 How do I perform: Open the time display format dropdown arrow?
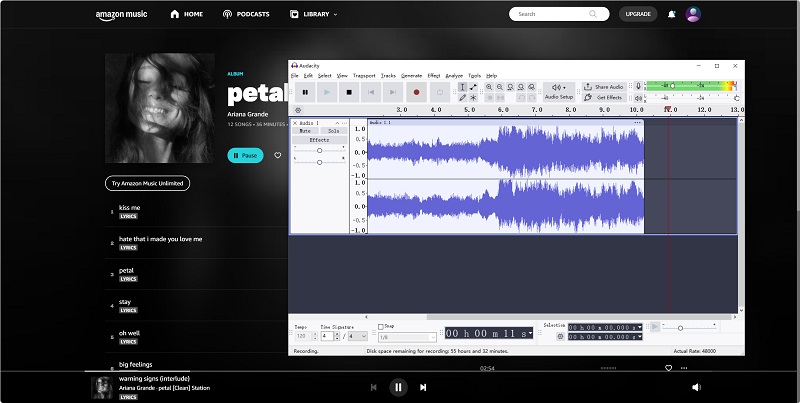tap(531, 333)
